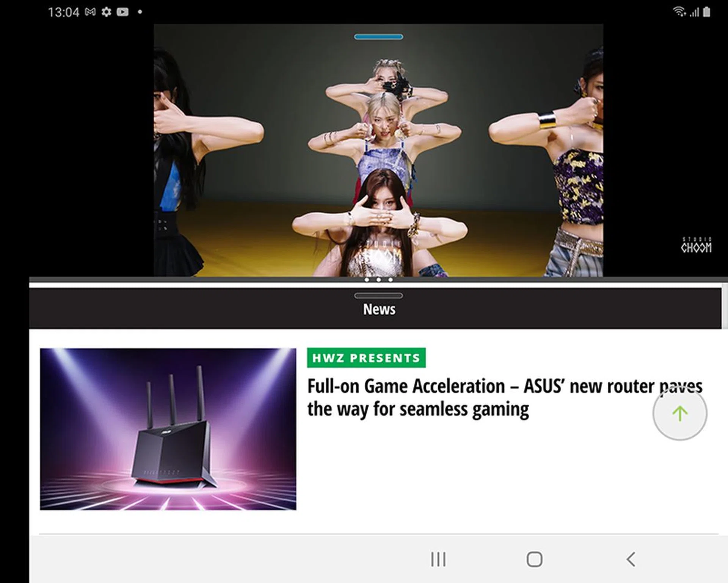Tap the cellular signal strength icon

pos(694,13)
